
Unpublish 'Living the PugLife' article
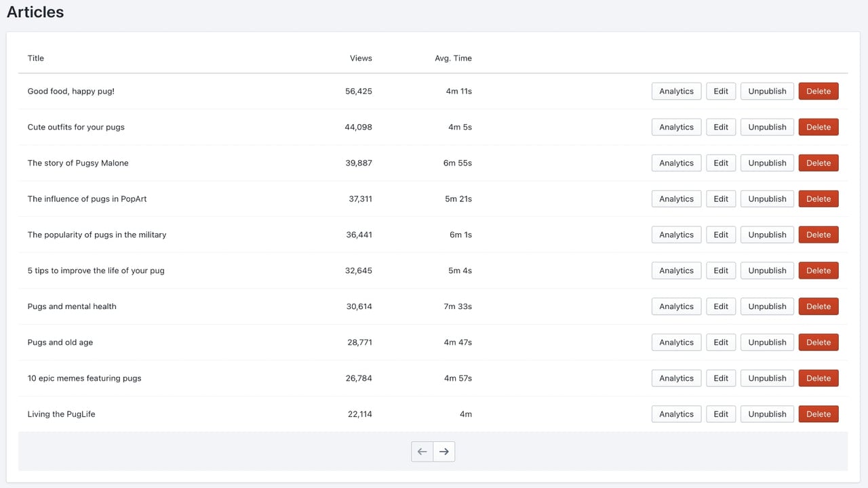tap(767, 415)
